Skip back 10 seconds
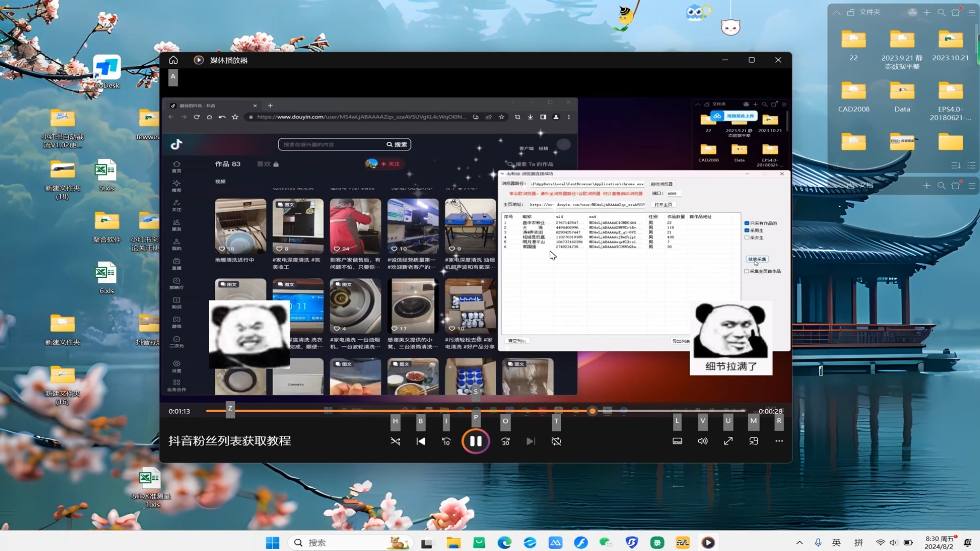980x551 pixels. pyautogui.click(x=446, y=441)
